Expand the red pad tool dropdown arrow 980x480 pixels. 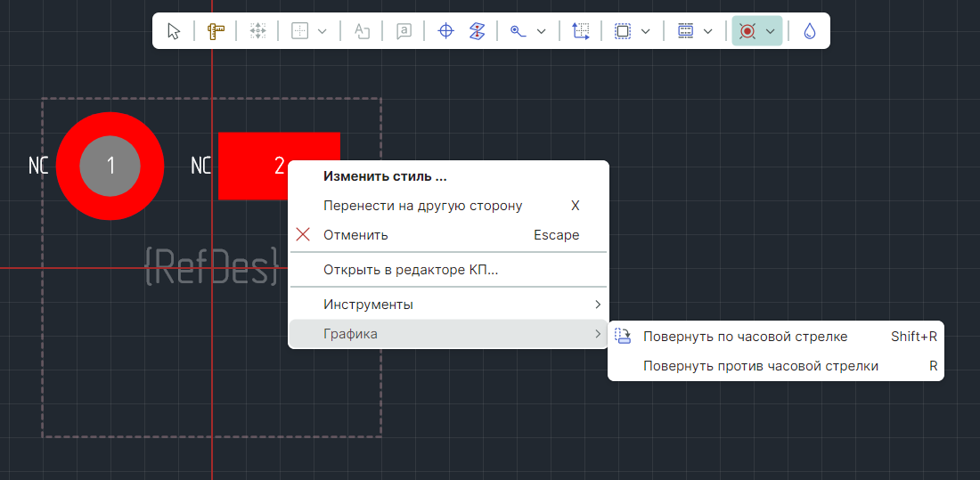[770, 30]
